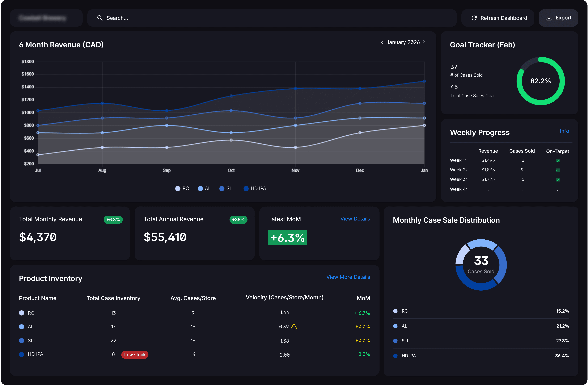This screenshot has width=588, height=385.
Task: Toggle the Week 3 on-target checkbox
Action: pyautogui.click(x=558, y=180)
